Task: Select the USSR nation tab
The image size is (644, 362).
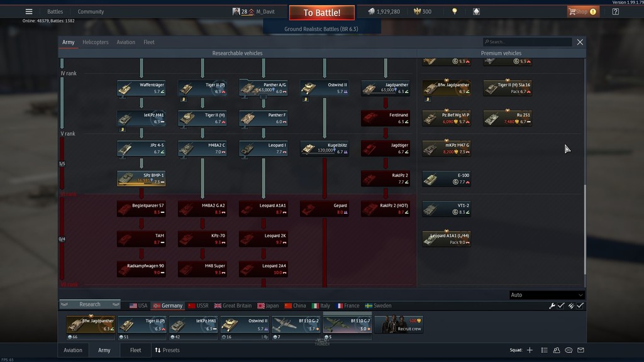Action: [x=198, y=306]
